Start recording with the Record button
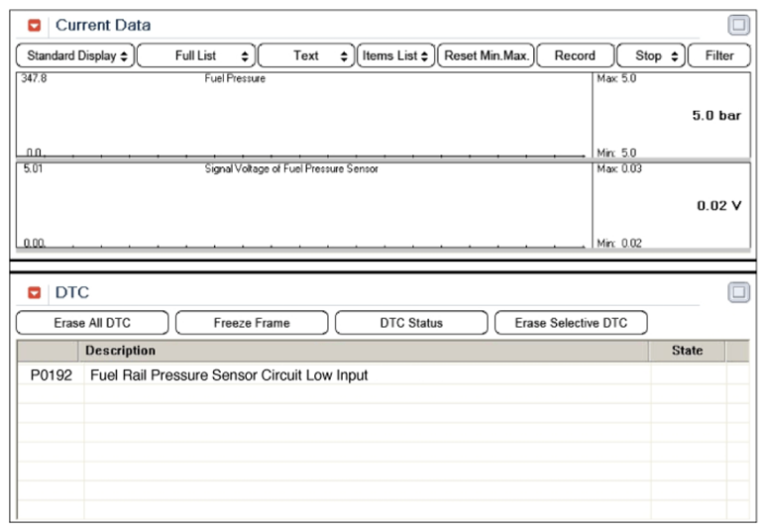Screen dimensions: 767x532 pyautogui.click(x=575, y=56)
